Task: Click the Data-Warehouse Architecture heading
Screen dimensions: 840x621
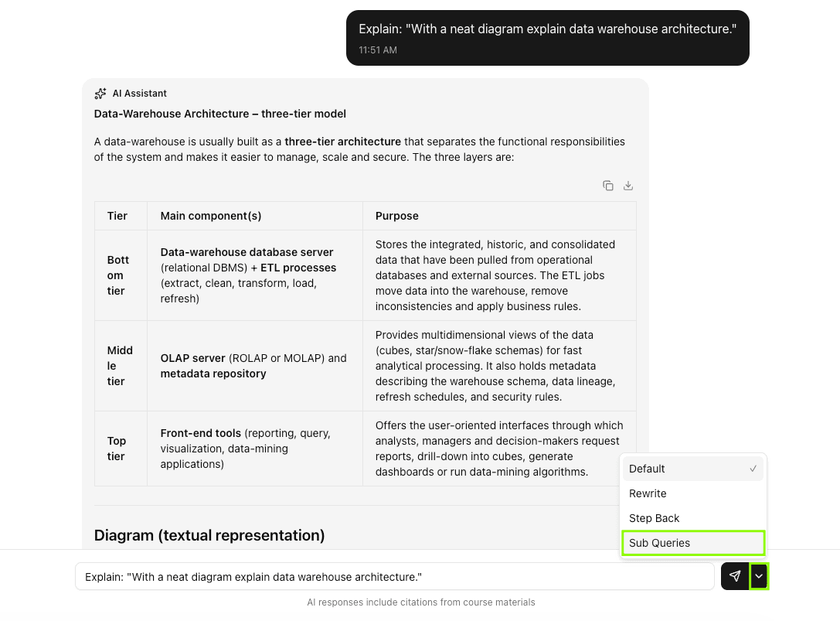Action: tap(219, 113)
